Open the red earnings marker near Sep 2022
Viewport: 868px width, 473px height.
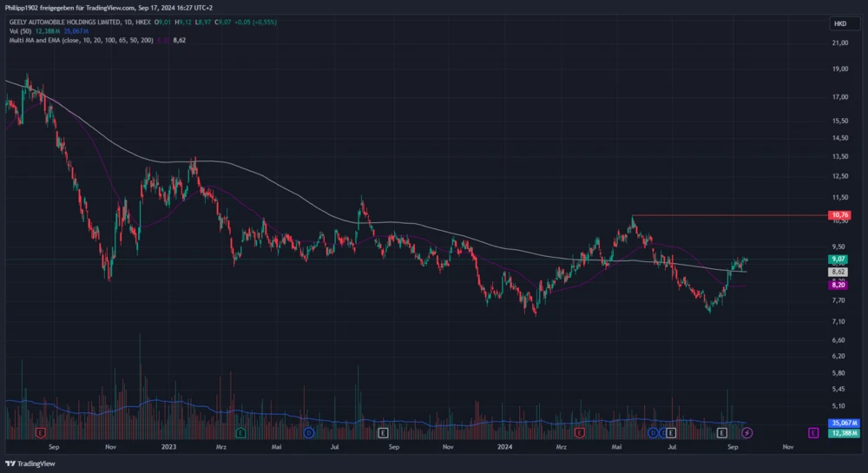[40, 432]
